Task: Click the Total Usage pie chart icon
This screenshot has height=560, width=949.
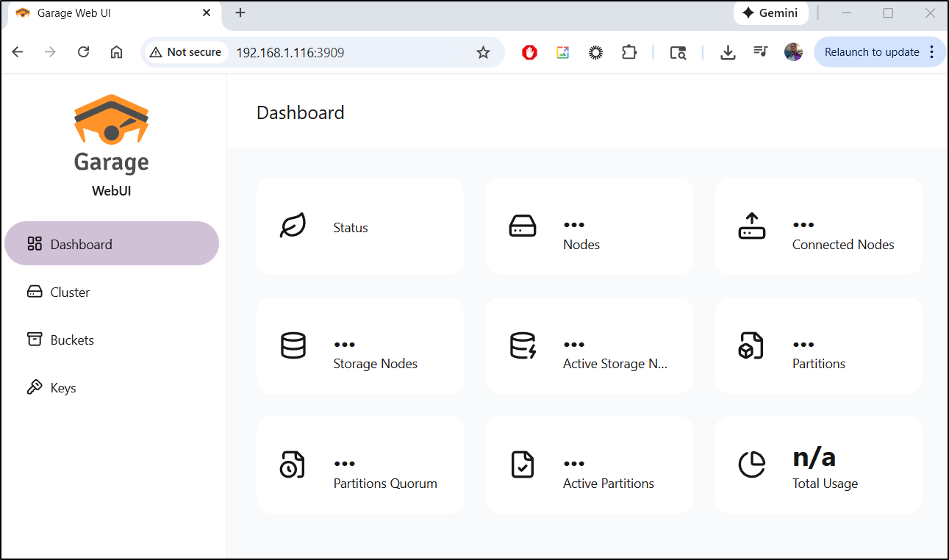Action: pyautogui.click(x=752, y=465)
